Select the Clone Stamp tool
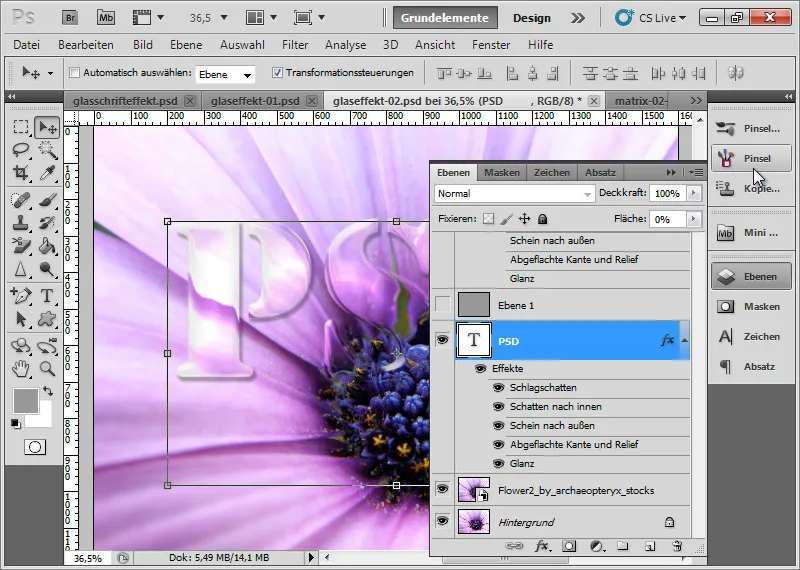The width and height of the screenshot is (800, 570). [x=21, y=222]
